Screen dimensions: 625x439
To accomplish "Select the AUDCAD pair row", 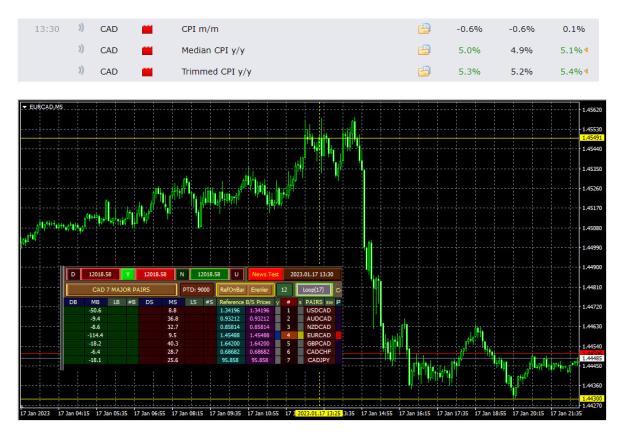I will pos(319,319).
